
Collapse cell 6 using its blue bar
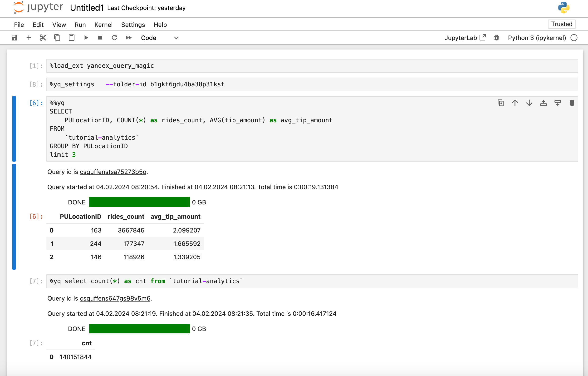tap(14, 129)
